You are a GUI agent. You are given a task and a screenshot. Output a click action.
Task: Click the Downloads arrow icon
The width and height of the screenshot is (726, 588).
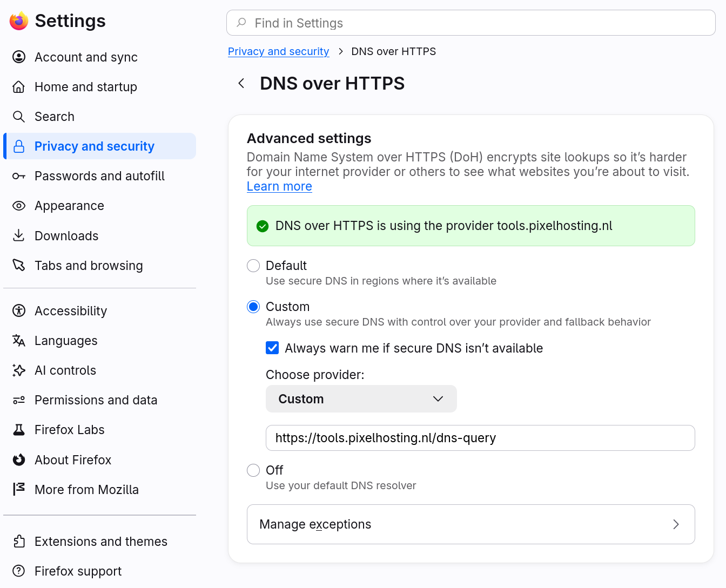19,235
